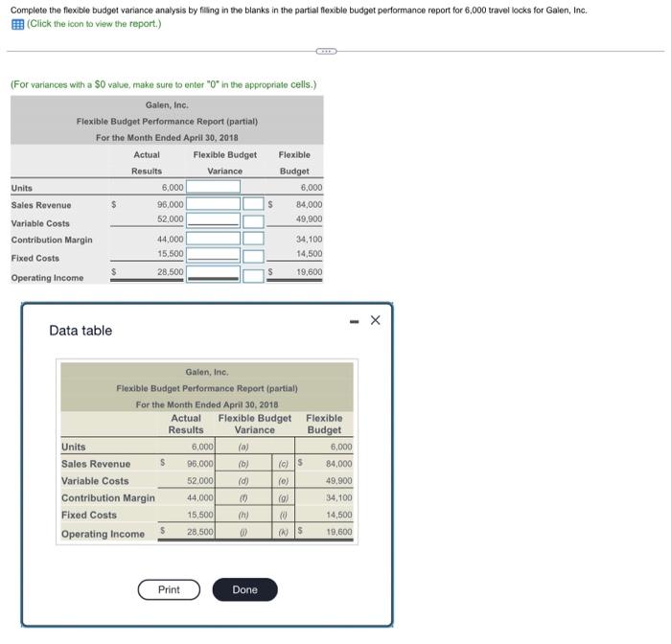
Task: Click the Sales Revenue variance amount input
Action: [x=213, y=204]
